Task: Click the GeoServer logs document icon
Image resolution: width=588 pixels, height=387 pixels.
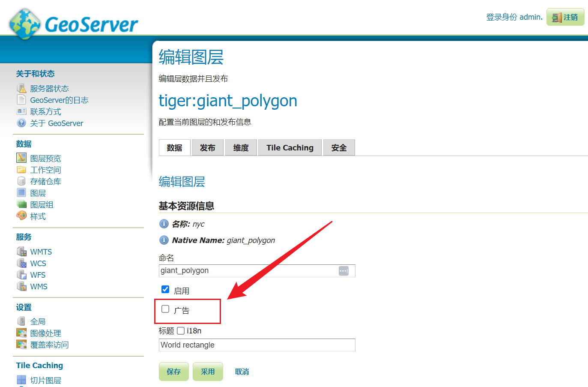Action: coord(21,100)
